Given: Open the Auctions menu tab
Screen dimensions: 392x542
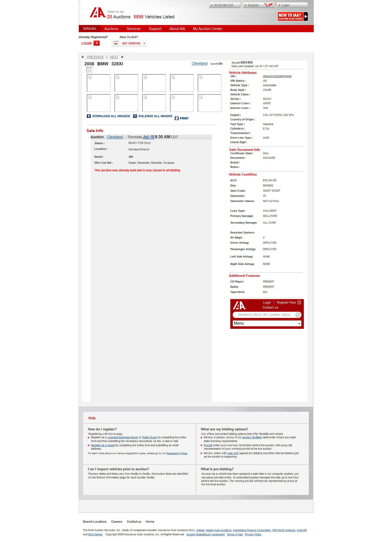Looking at the screenshot, I should click(x=111, y=29).
